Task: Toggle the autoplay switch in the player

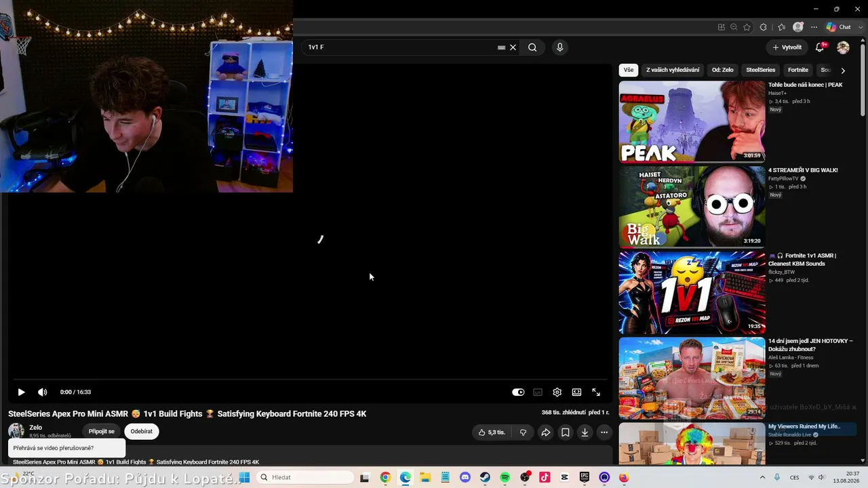Action: [x=518, y=392]
